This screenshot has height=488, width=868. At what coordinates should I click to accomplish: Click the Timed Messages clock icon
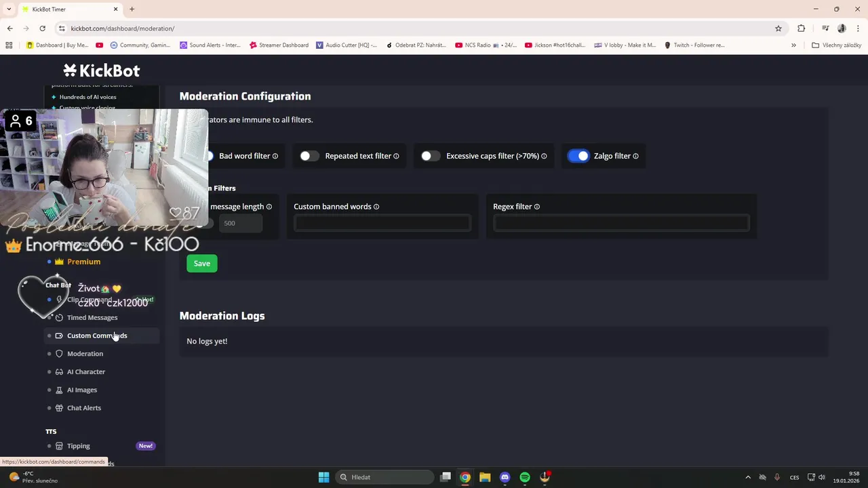click(59, 317)
